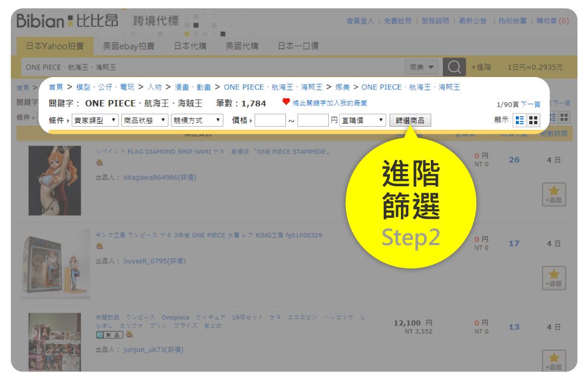Open the 商品狀態 dropdown
This screenshot has height=380, width=588.
pos(145,120)
